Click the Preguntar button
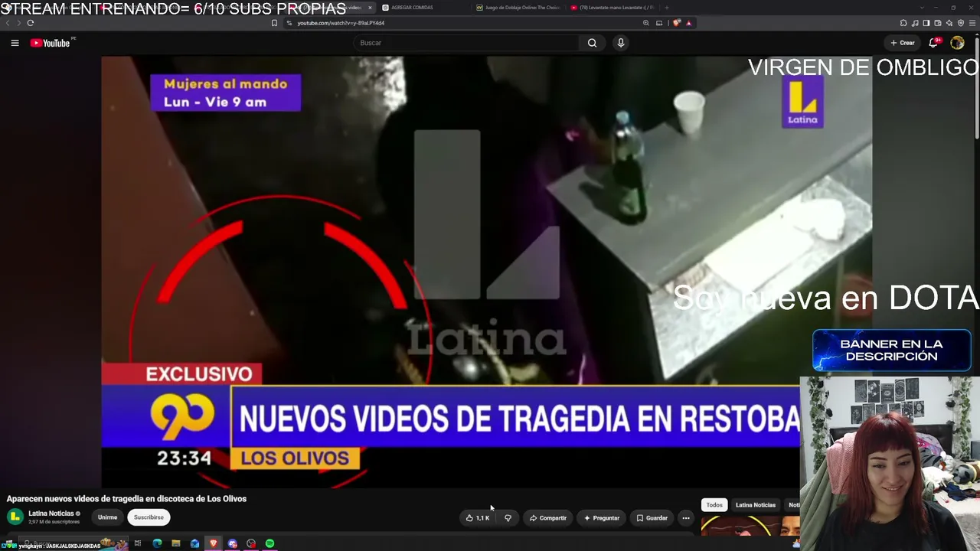 pyautogui.click(x=601, y=518)
